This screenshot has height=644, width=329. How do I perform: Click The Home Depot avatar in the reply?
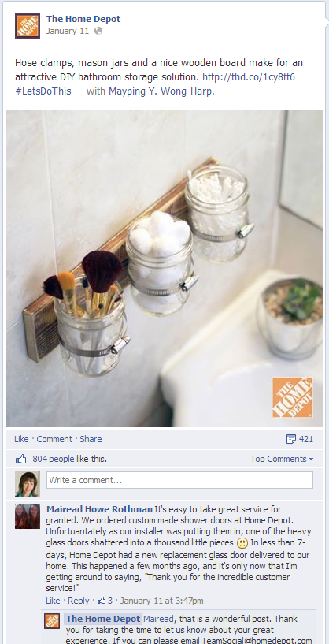click(x=52, y=621)
